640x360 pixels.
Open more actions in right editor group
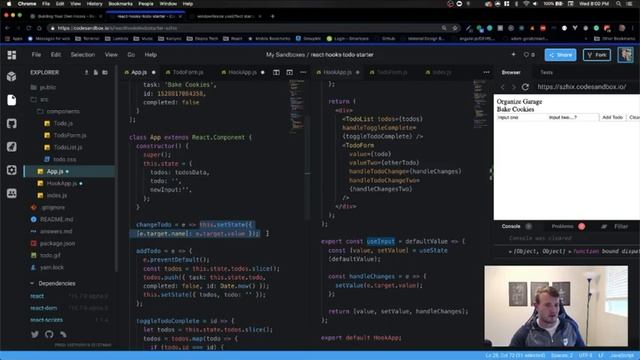click(x=487, y=72)
